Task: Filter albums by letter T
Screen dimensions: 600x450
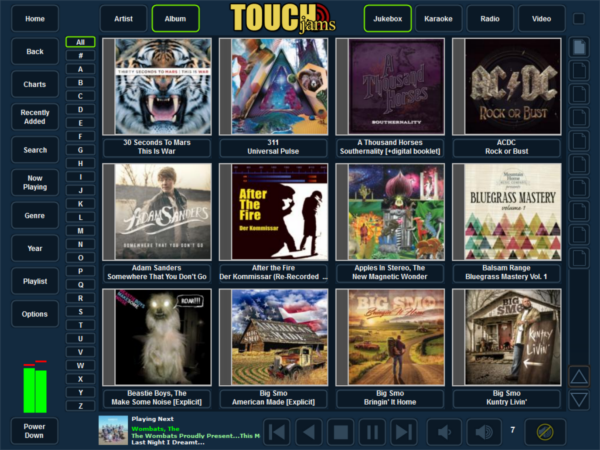Action: (80, 325)
